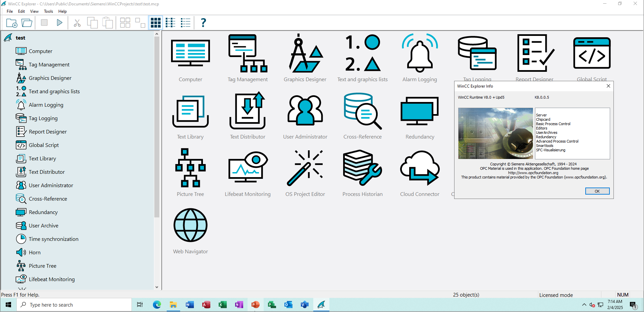Select the Global Script large icon
This screenshot has height=312, width=644.
(x=592, y=54)
